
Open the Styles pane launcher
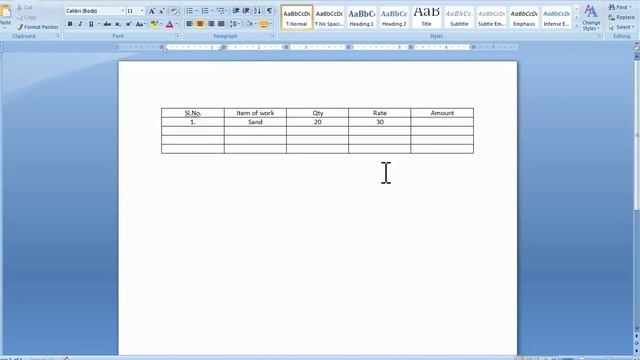pyautogui.click(x=599, y=36)
